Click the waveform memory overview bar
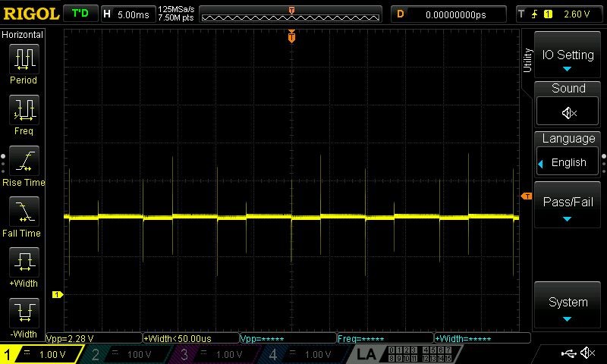607x364 pixels. coord(291,14)
